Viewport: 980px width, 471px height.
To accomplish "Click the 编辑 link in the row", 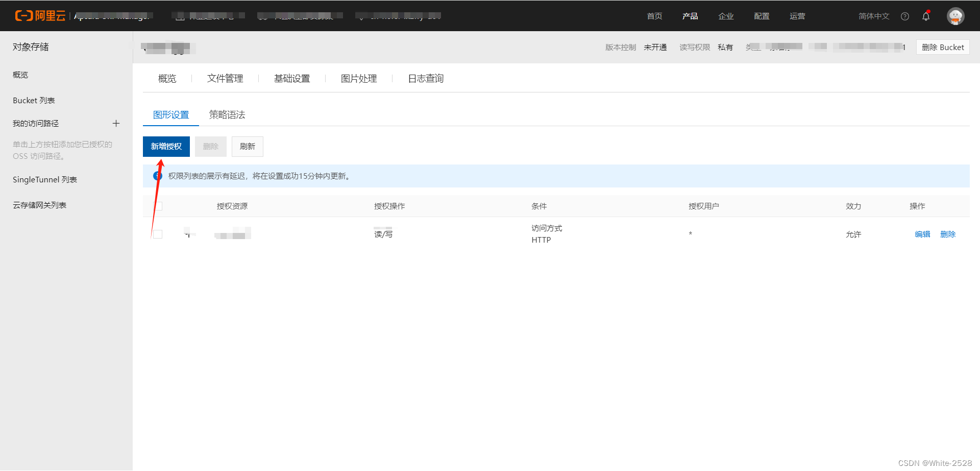I will 922,234.
